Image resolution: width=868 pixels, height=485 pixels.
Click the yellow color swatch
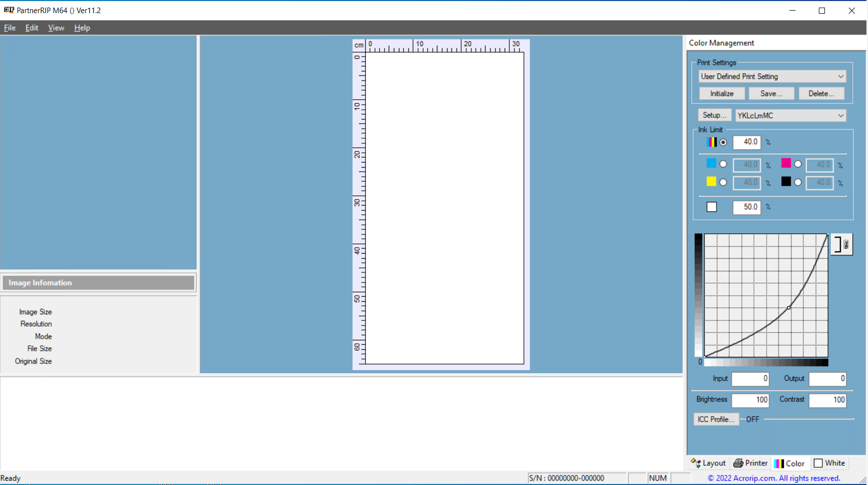(711, 181)
